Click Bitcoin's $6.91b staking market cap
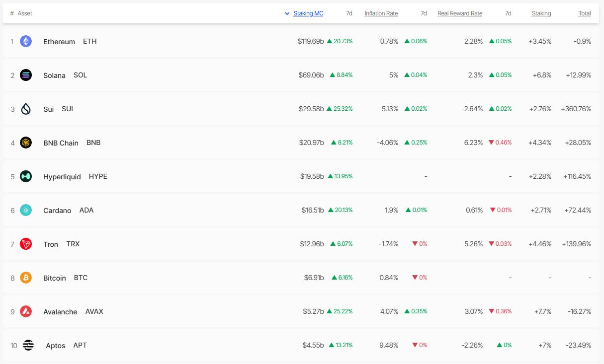604x364 pixels. 314,278
